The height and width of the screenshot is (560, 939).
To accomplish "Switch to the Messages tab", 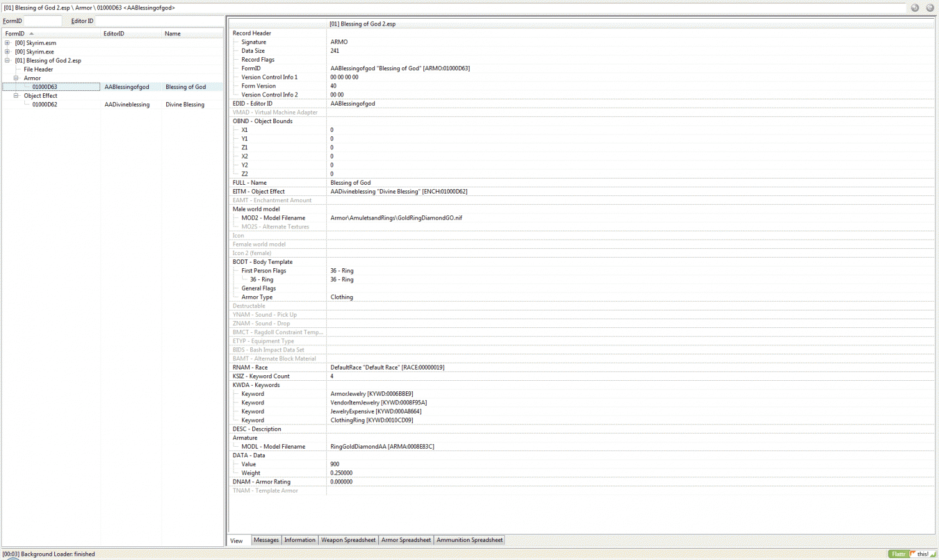I will [x=266, y=540].
